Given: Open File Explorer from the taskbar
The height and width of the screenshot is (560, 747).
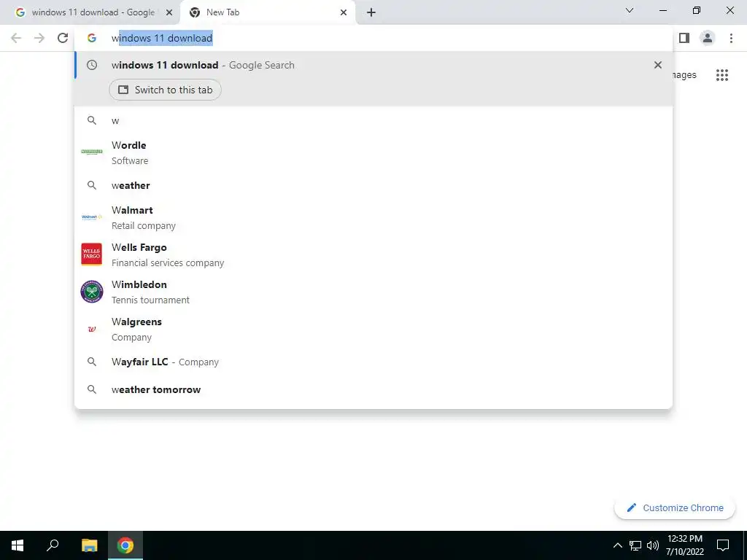Looking at the screenshot, I should click(x=89, y=545).
